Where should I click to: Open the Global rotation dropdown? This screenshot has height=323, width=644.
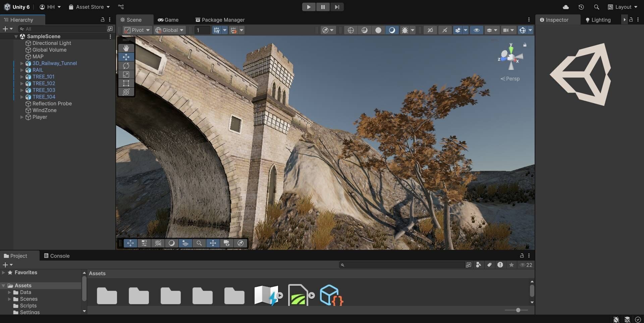[170, 30]
